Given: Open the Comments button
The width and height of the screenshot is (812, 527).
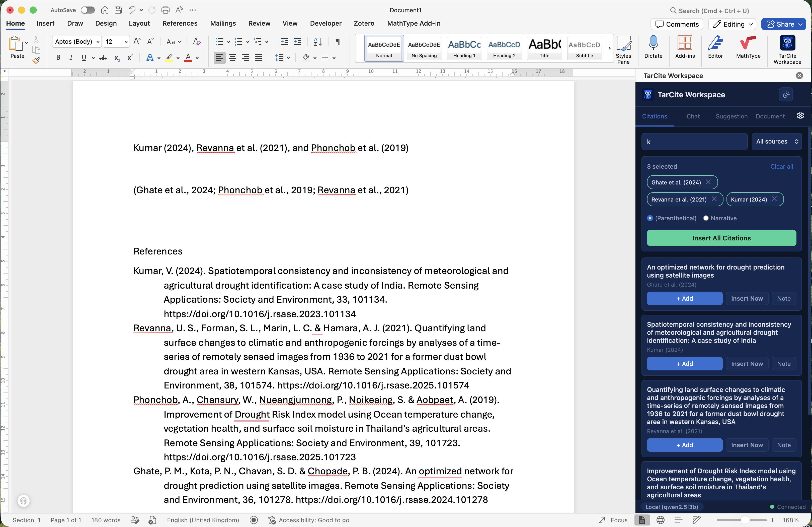Looking at the screenshot, I should point(677,24).
